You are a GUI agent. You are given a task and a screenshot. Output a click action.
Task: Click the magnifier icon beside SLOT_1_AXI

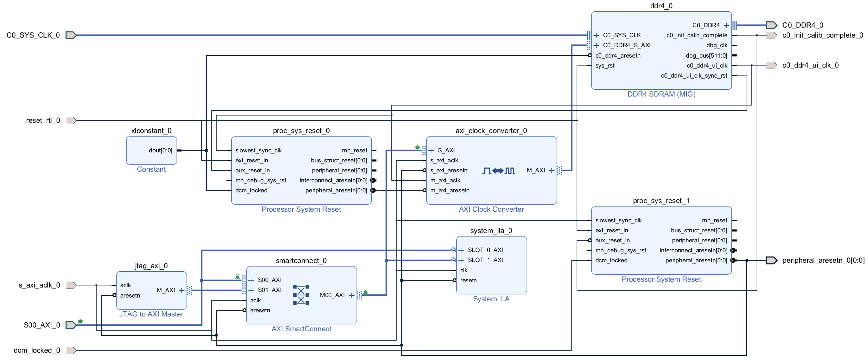(454, 260)
